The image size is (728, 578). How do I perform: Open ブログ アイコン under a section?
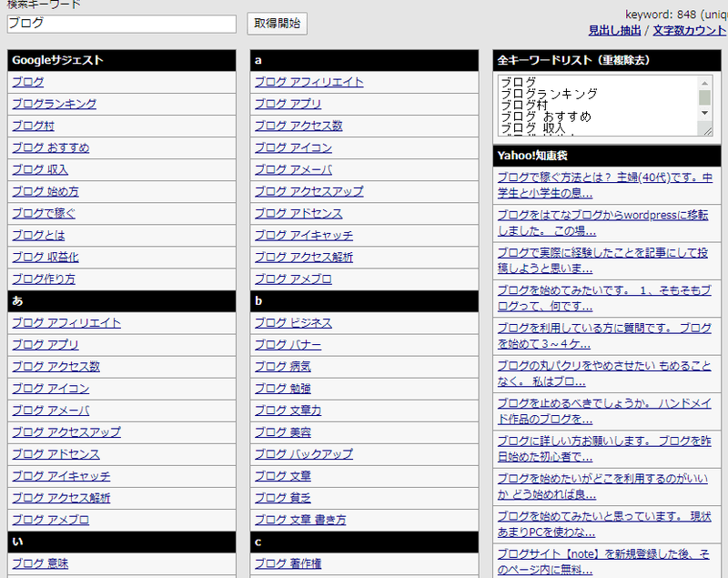(x=293, y=147)
